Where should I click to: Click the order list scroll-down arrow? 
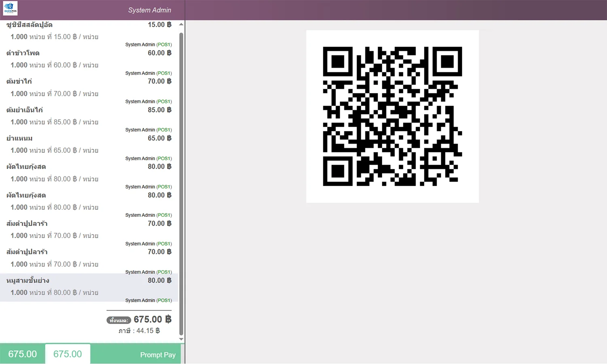[181, 339]
